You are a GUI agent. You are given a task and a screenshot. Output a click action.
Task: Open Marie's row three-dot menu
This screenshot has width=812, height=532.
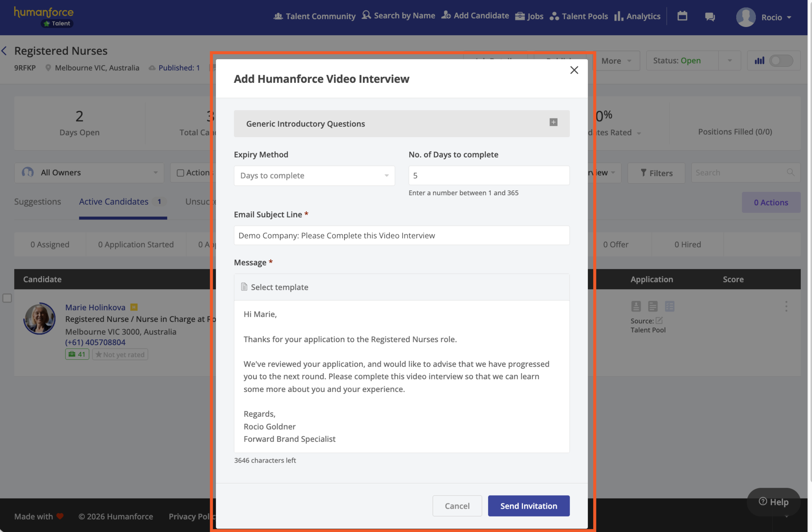coord(786,306)
